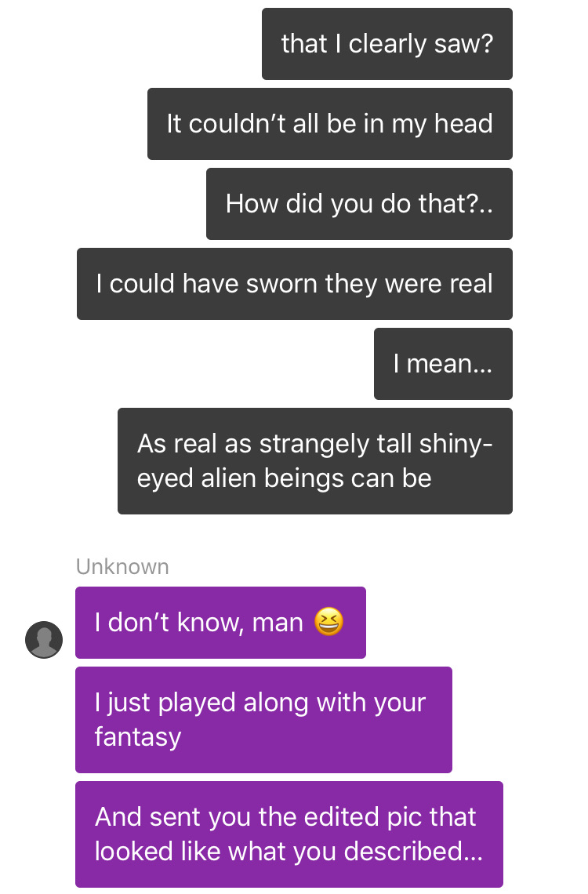
Task: Select the 'How did you do that?..' message
Action: point(360,204)
